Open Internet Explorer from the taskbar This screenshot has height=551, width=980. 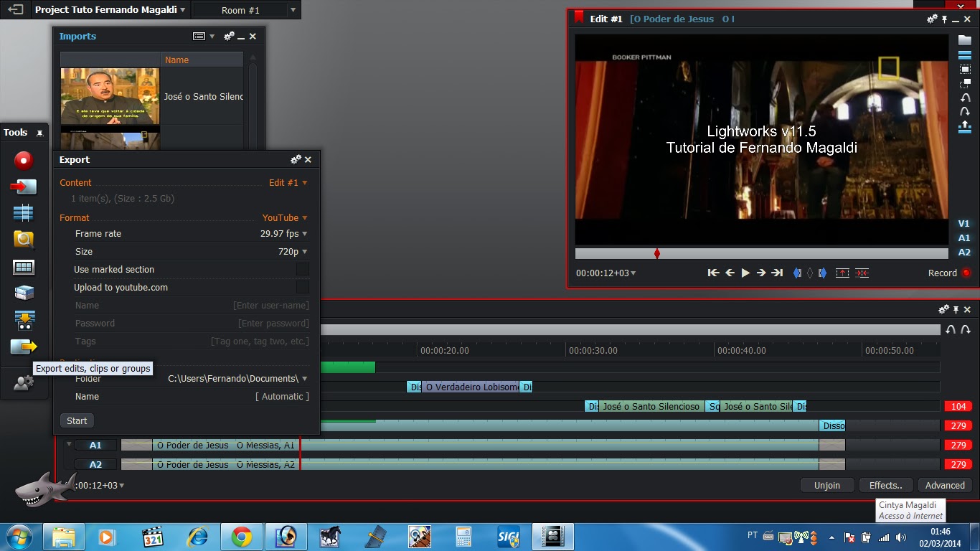pos(197,537)
